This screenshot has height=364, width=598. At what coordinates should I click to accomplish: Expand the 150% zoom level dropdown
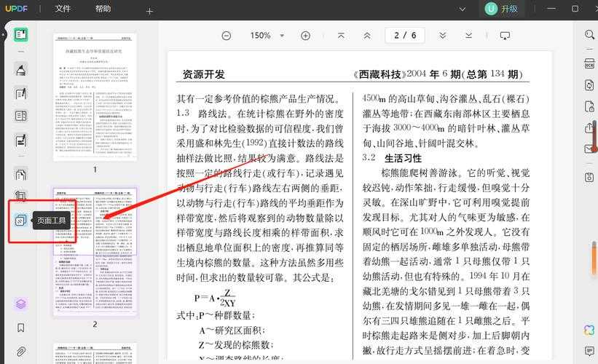(283, 36)
